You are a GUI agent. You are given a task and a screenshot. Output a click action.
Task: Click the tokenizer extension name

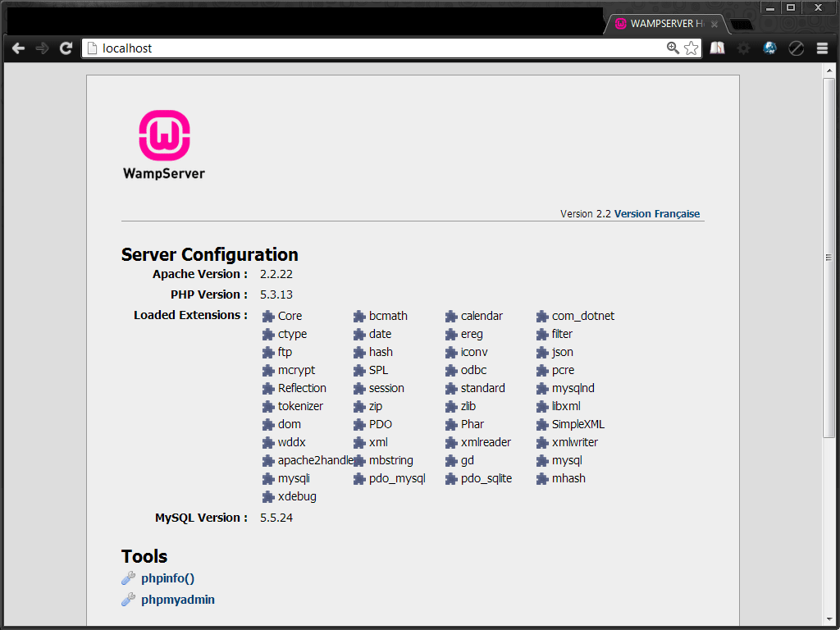(x=300, y=406)
